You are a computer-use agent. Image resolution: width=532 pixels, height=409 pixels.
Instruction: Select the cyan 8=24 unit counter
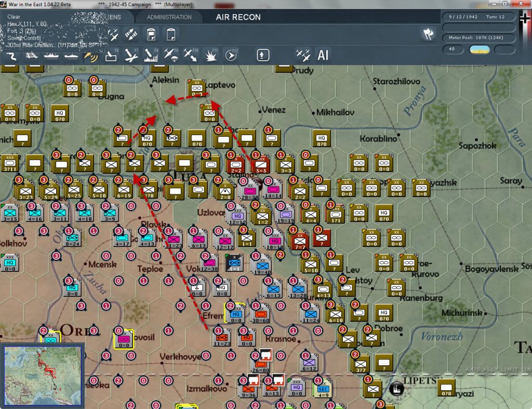pyautogui.click(x=72, y=238)
